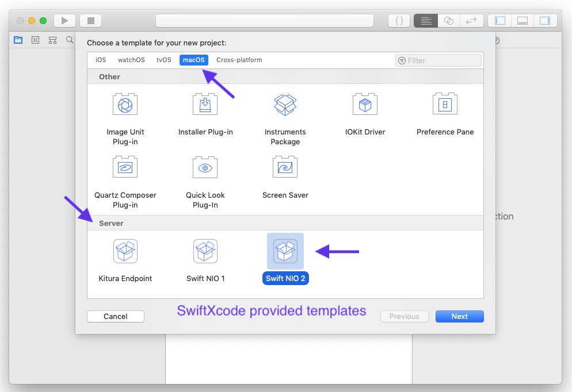The image size is (572, 392).
Task: Show the Symbol navigator
Action: [x=52, y=40]
